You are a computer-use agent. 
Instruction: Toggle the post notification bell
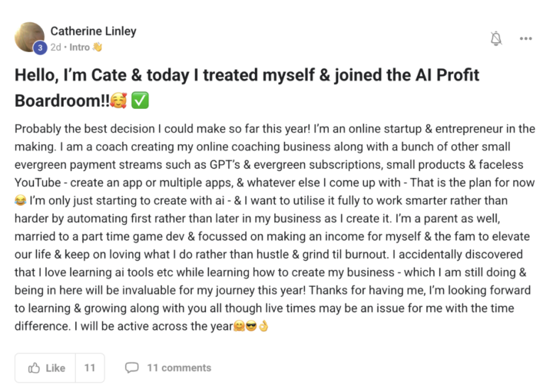click(497, 38)
